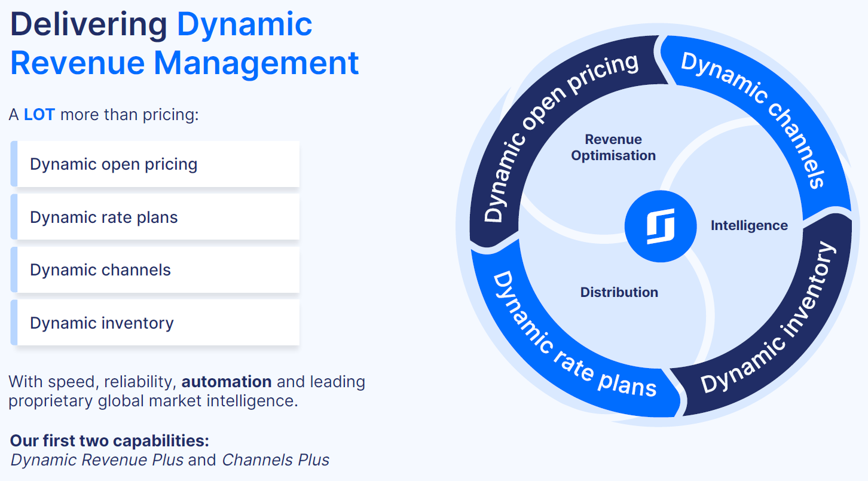Screen dimensions: 868x481
Task: Click the 'A LOT more than pricing:' text
Action: click(x=103, y=114)
